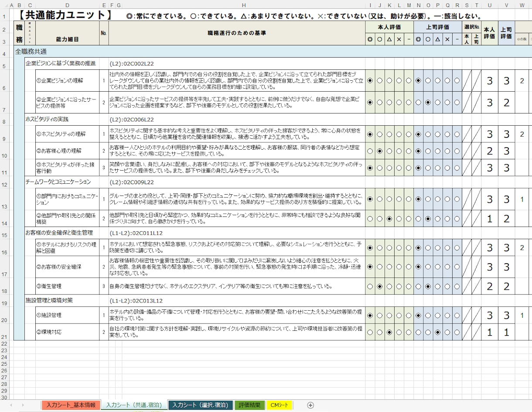Select the (L1-L2):02C013L12 code cell

click(x=136, y=301)
